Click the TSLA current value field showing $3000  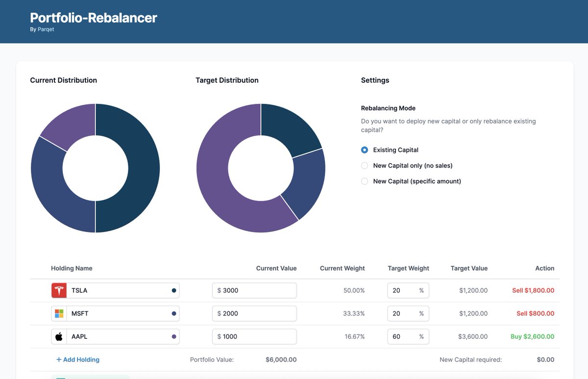point(254,290)
